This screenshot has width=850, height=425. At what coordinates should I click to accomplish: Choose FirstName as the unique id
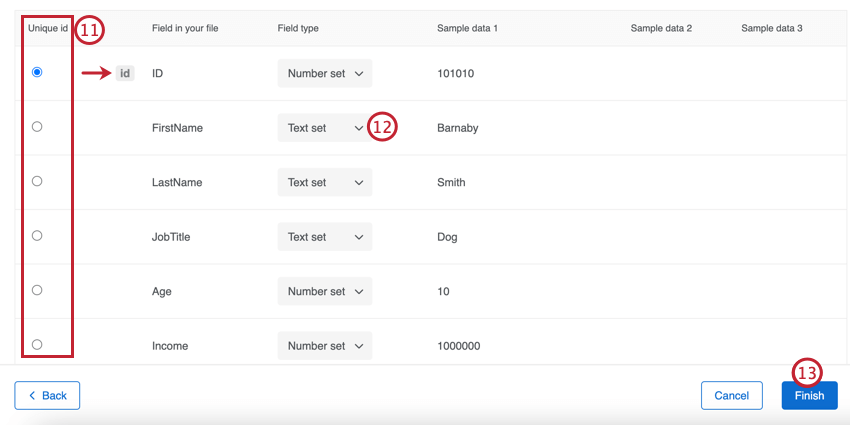(37, 127)
